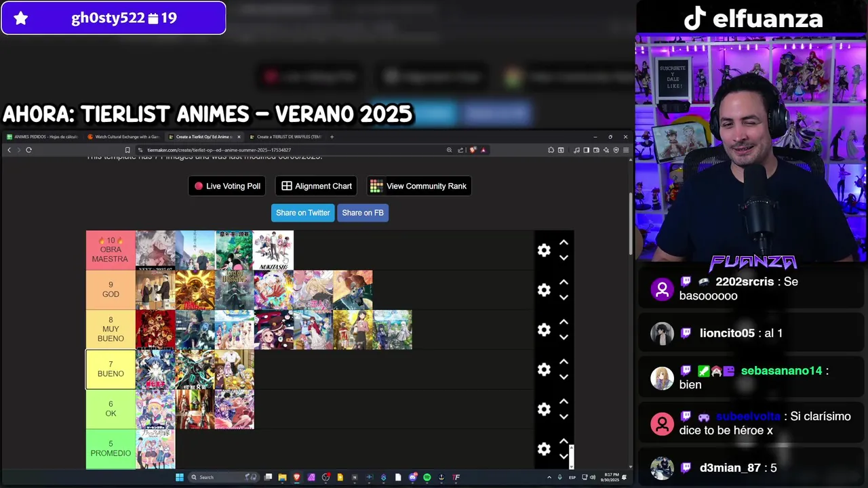This screenshot has height=488, width=868.
Task: Open settings gear for MUY BUENO row
Action: coord(544,330)
